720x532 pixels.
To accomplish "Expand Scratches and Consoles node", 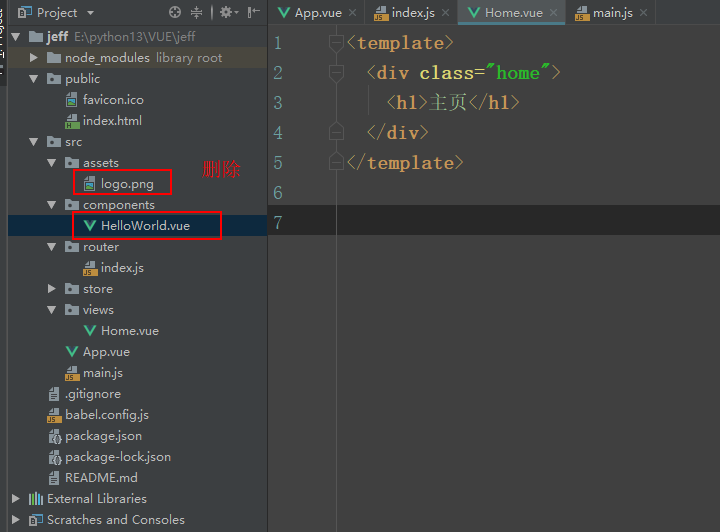I will coord(16,520).
